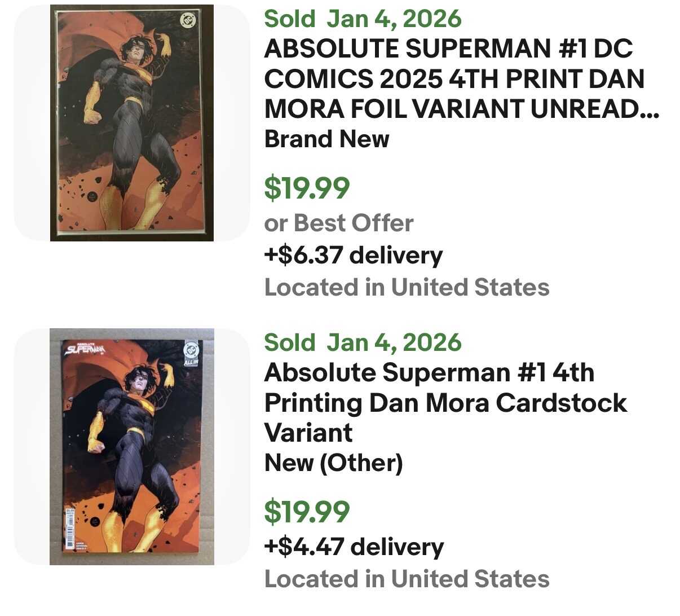Open the cardstock variant comic thumbnail
Screen dimensions: 680x616
pyautogui.click(x=132, y=447)
